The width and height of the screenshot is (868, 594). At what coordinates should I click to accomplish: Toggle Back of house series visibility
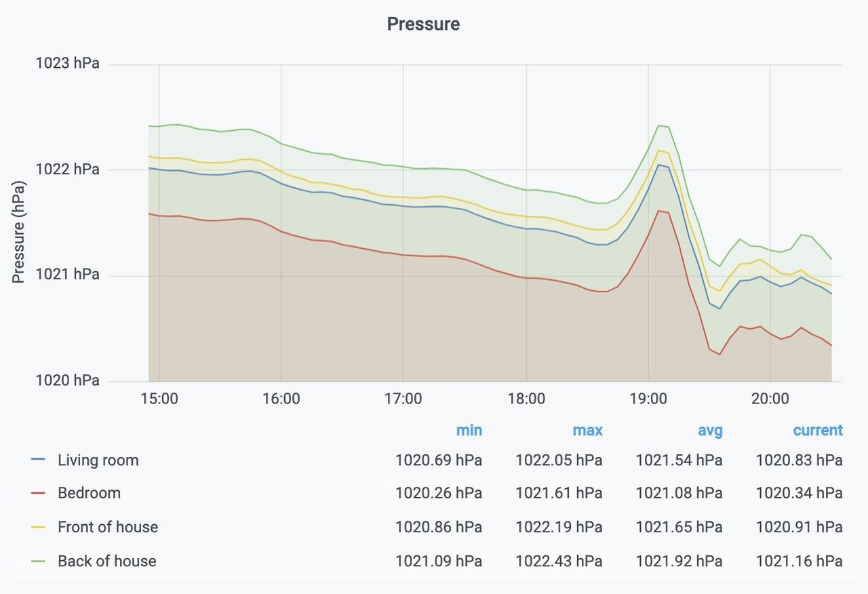107,561
